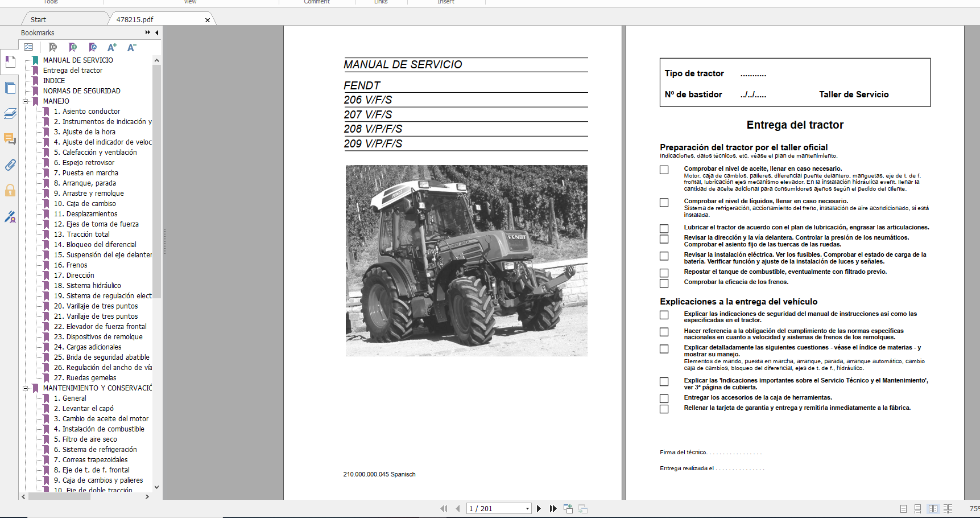The width and height of the screenshot is (980, 518).
Task: Open bookmark 24. Cargas adicionales
Action: pos(88,347)
